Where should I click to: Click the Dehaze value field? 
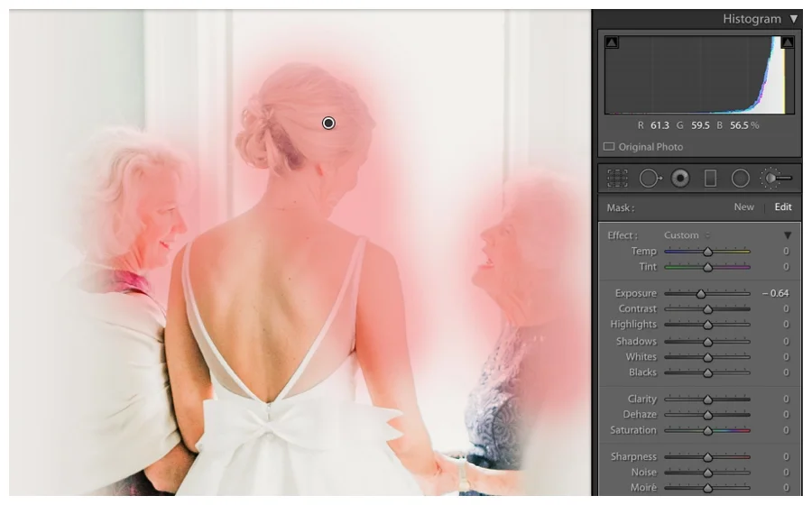click(x=786, y=415)
